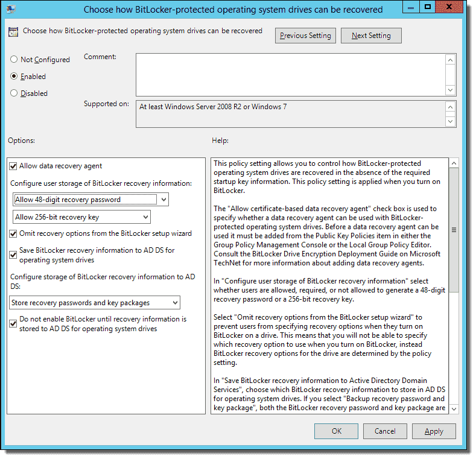
Task: Click the Cancel button
Action: 386,432
